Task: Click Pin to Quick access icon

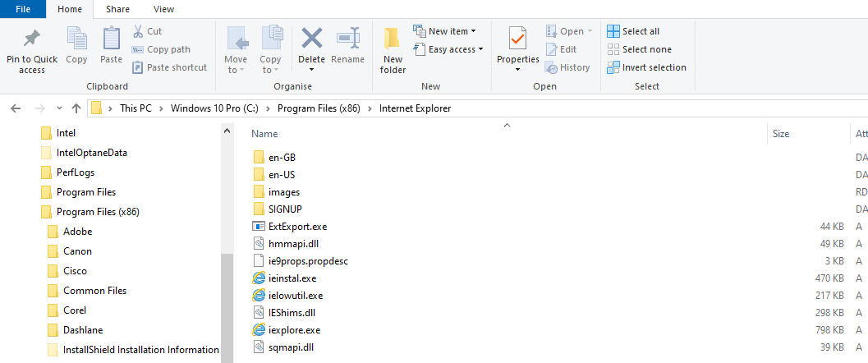Action: coord(31,38)
